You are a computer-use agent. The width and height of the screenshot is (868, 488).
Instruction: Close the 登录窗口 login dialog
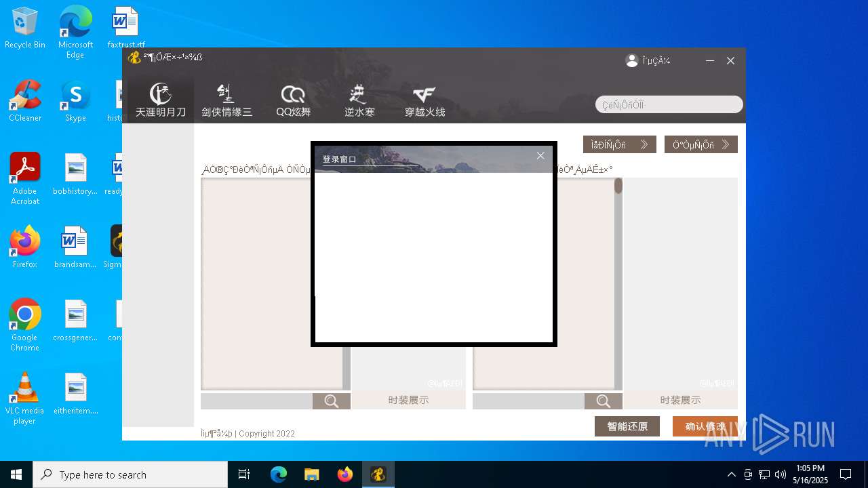(x=540, y=156)
